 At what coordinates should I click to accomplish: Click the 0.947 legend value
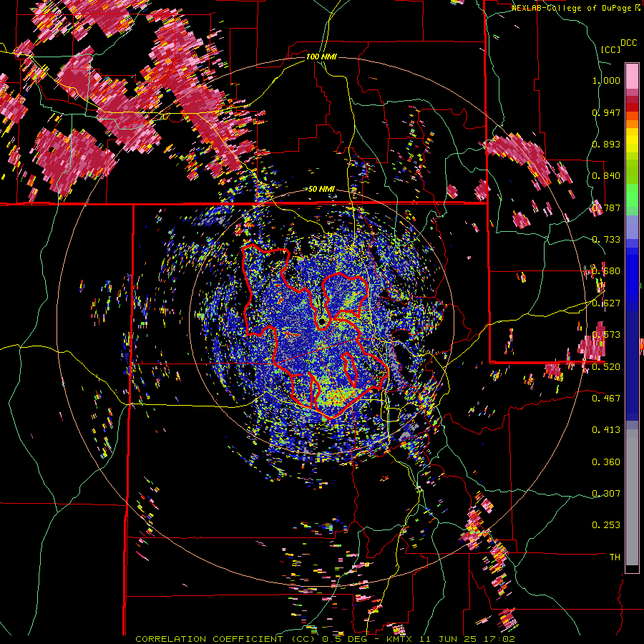coord(606,112)
